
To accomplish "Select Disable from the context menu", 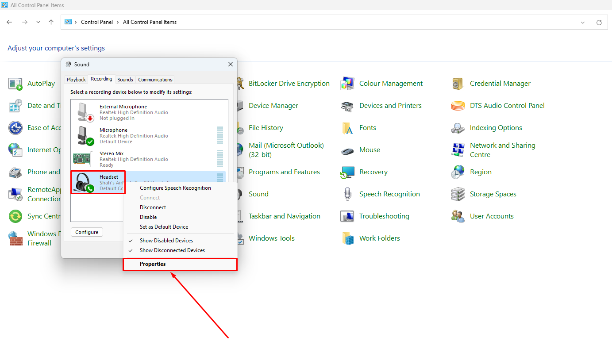I will coord(148,217).
